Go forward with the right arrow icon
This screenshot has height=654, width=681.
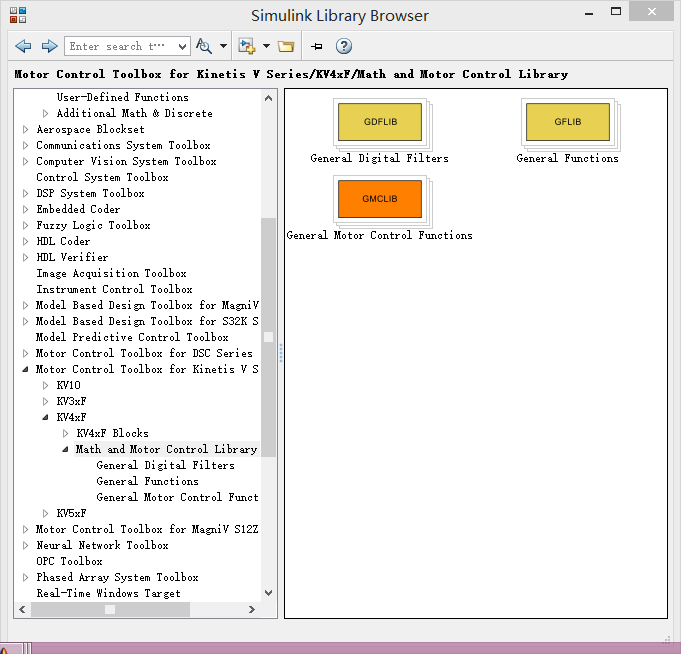(49, 46)
